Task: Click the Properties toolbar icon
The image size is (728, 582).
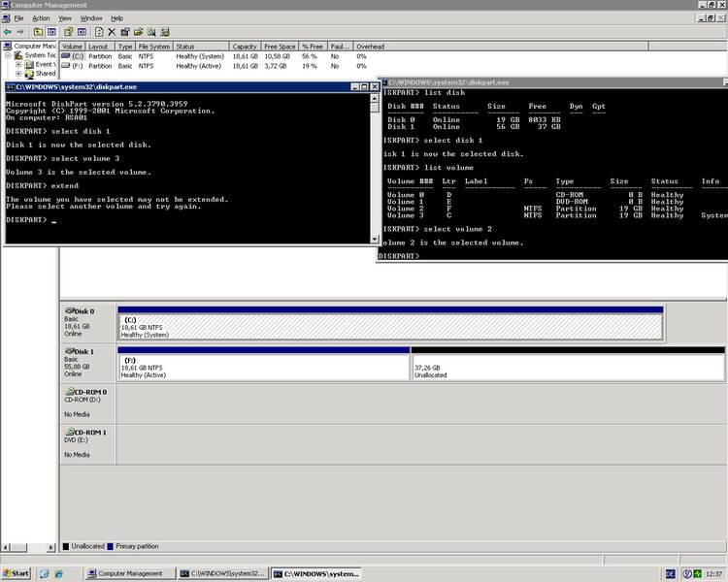Action: (125, 32)
